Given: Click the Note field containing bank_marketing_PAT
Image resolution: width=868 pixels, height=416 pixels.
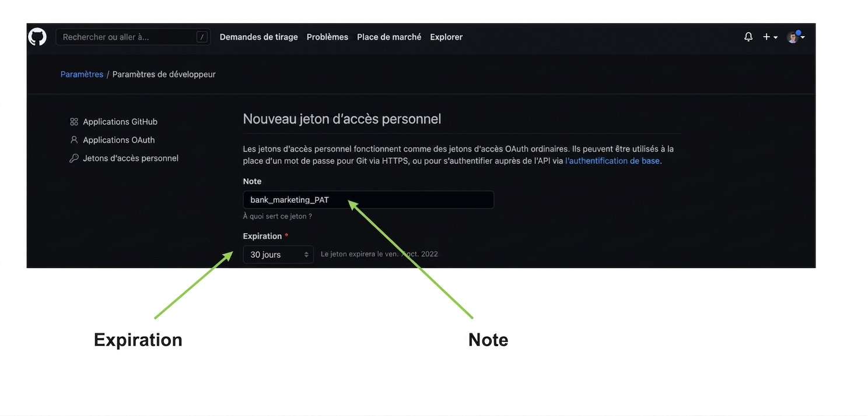Looking at the screenshot, I should 368,200.
